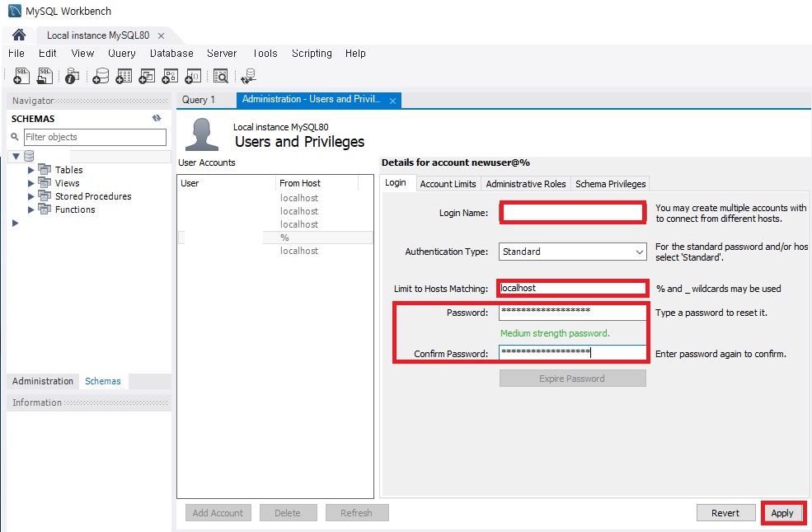Refresh the schemas list icon

click(157, 118)
